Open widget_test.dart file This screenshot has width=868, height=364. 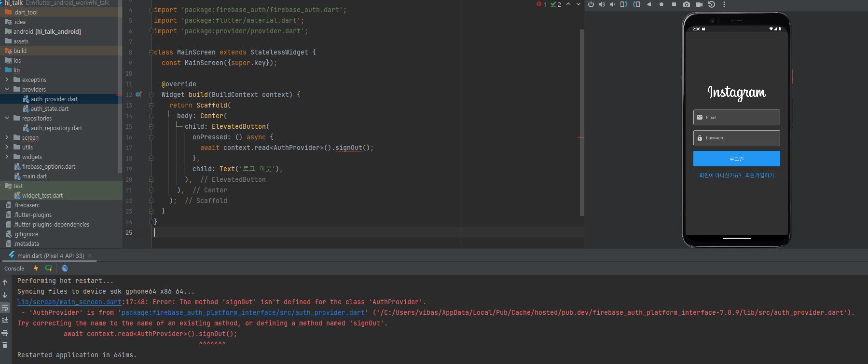pyautogui.click(x=42, y=195)
